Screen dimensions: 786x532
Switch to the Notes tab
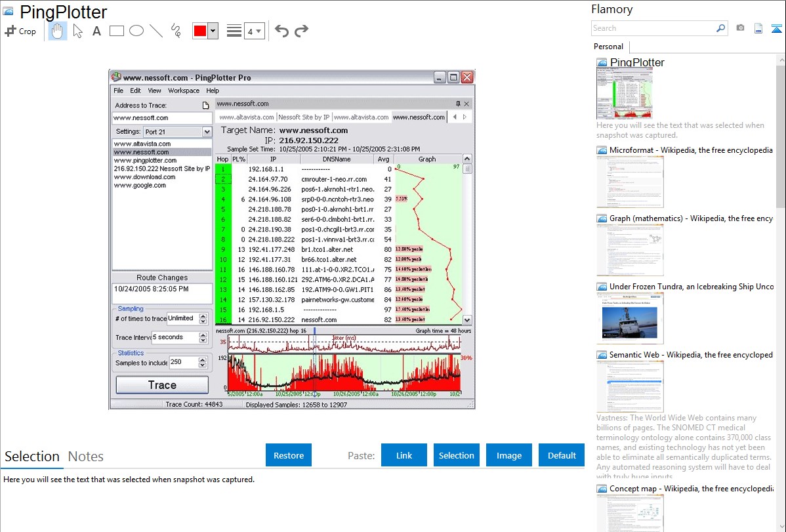pyautogui.click(x=86, y=457)
